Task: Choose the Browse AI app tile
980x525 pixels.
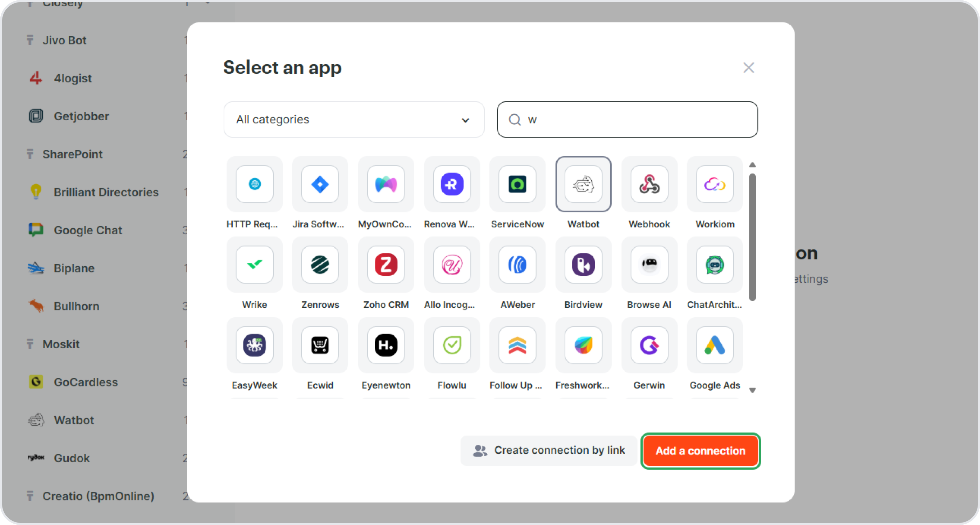Action: point(649,264)
